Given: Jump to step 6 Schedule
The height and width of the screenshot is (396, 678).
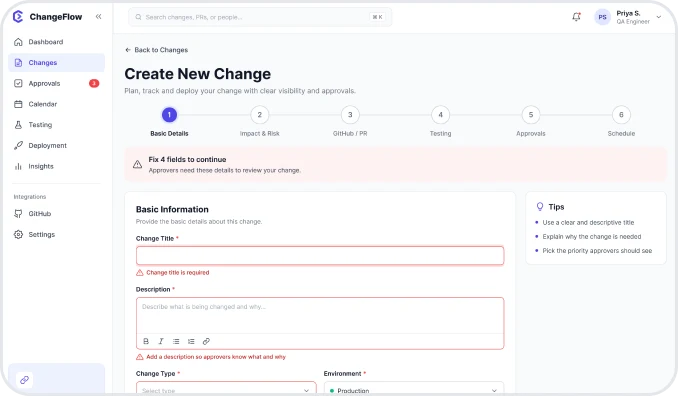Looking at the screenshot, I should 621,115.
